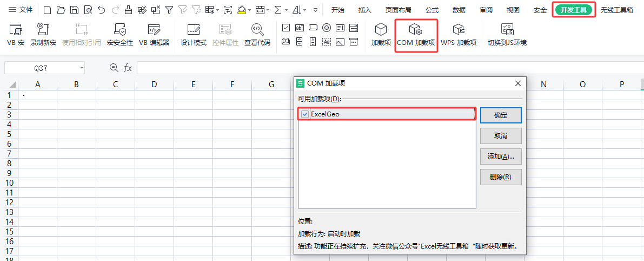644x261 pixels.
Task: Click the Filter funnel icon
Action: (169, 10)
